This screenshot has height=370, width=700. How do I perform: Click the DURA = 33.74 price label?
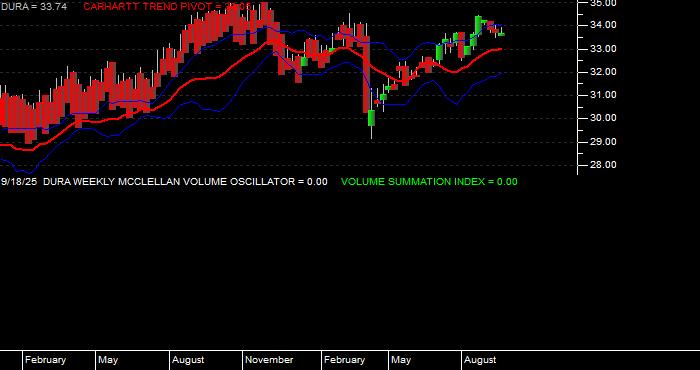click(x=34, y=6)
